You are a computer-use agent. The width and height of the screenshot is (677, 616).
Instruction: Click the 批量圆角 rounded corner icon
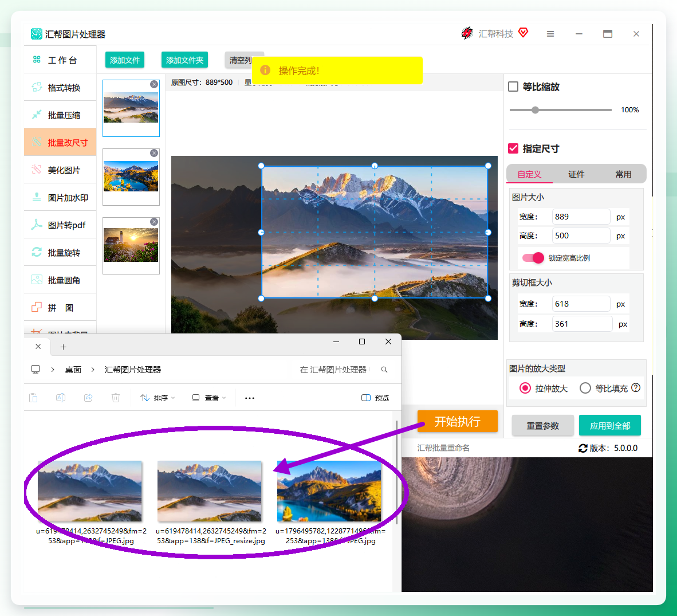point(37,280)
